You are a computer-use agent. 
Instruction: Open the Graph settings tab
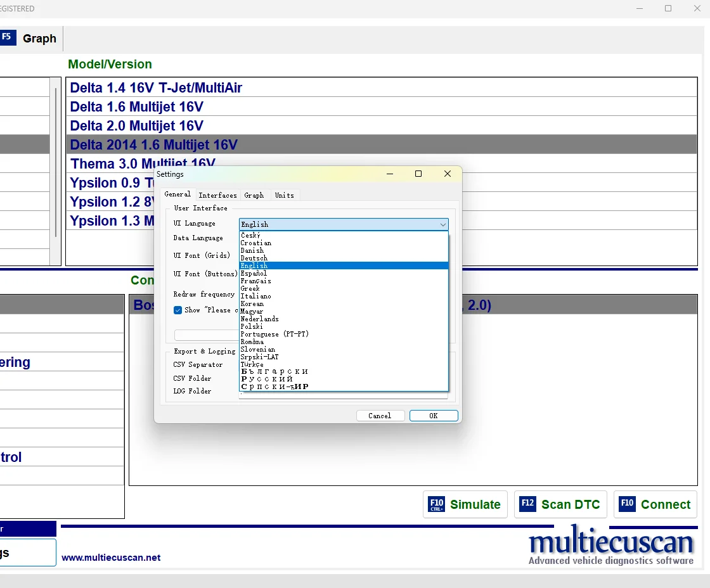click(x=254, y=196)
